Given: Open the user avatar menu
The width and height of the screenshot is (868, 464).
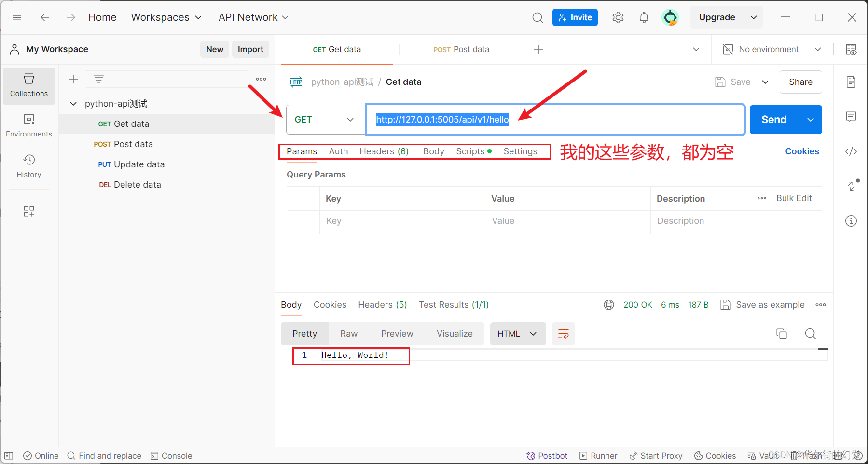Looking at the screenshot, I should point(670,17).
